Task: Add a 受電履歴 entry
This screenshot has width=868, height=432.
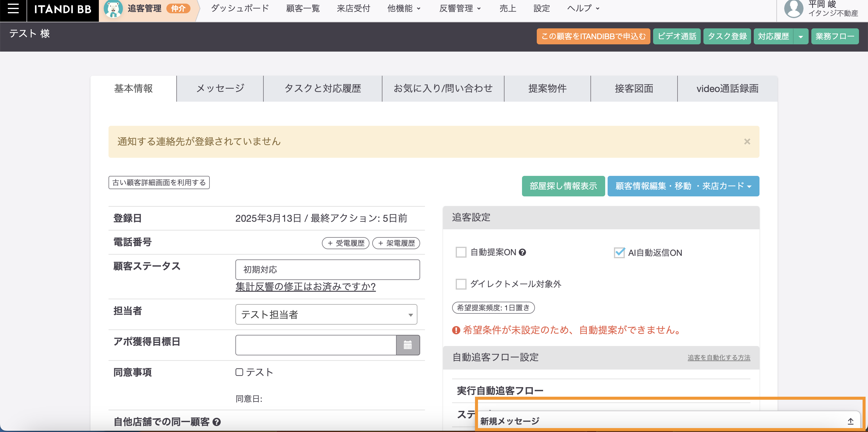Action: tap(346, 243)
